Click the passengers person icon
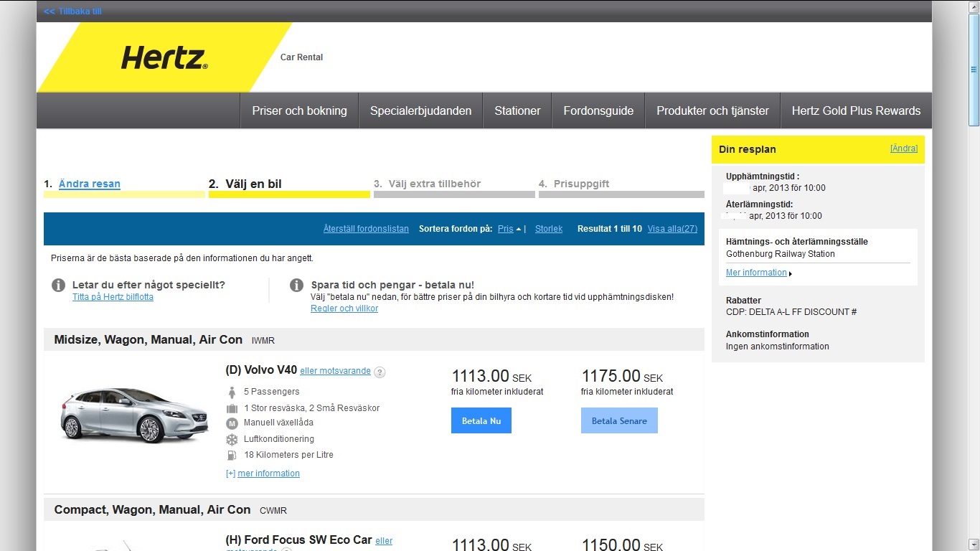 (x=232, y=392)
